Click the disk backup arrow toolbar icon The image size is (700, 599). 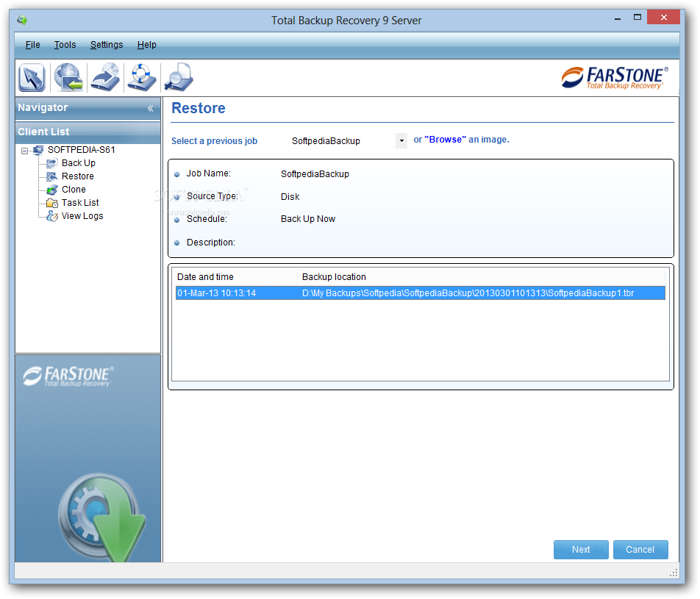pyautogui.click(x=105, y=77)
